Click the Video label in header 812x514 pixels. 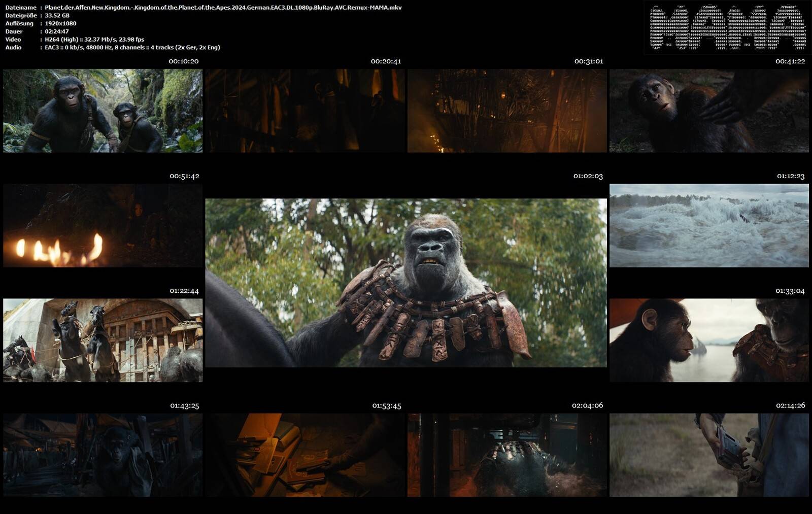pos(13,40)
